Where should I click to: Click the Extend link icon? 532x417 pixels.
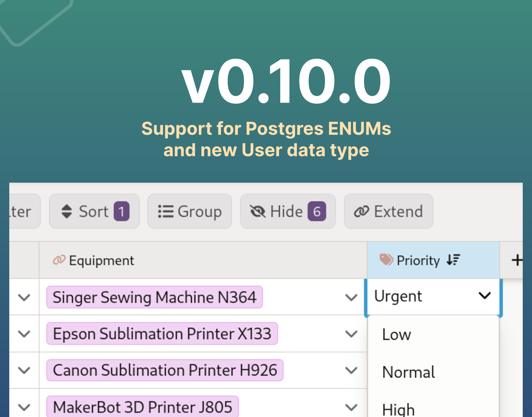[361, 211]
